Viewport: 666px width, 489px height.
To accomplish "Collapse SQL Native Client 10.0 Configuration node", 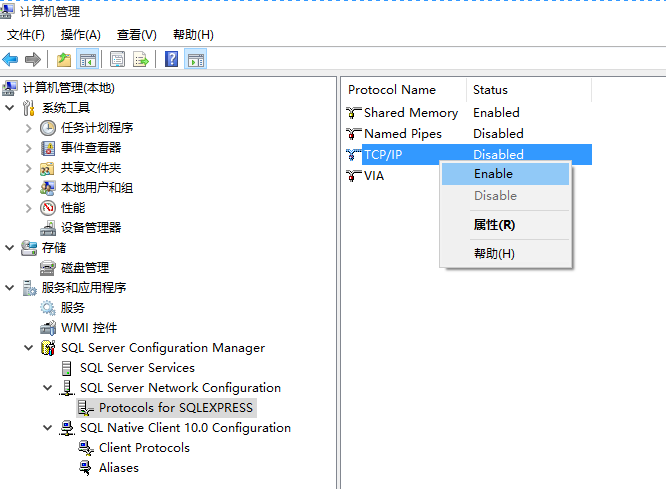I will (48, 427).
